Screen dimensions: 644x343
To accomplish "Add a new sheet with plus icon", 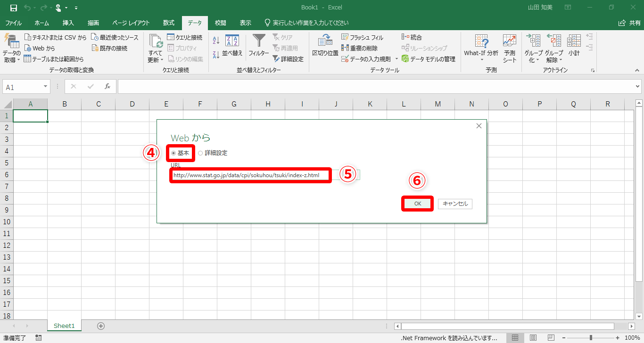I will 100,326.
